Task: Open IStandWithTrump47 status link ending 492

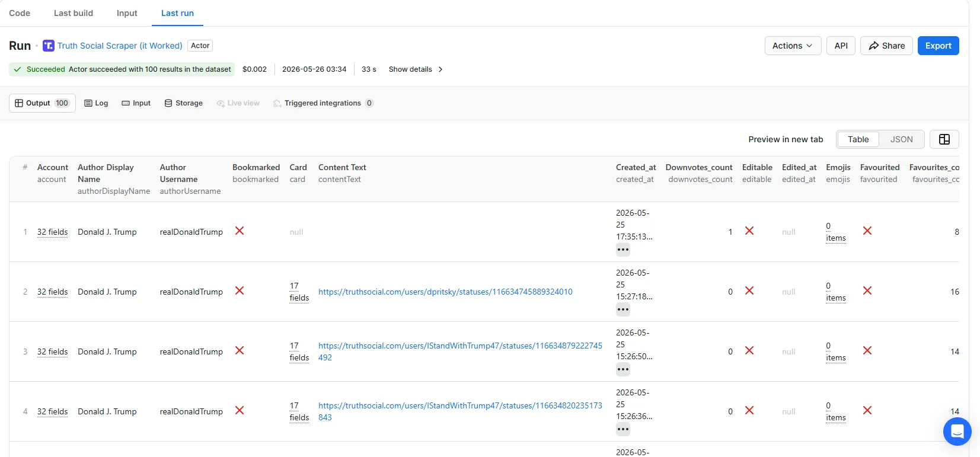Action: tap(460, 351)
